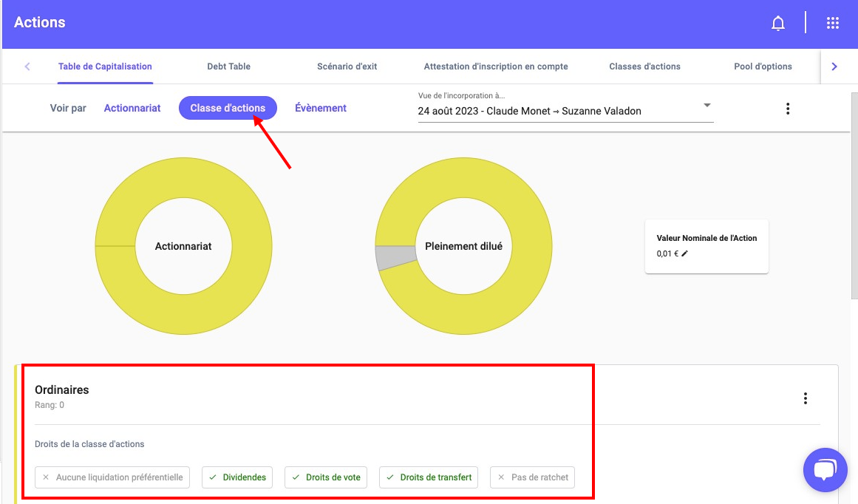Switch to the Debt Table tab
This screenshot has width=858, height=504.
point(228,67)
